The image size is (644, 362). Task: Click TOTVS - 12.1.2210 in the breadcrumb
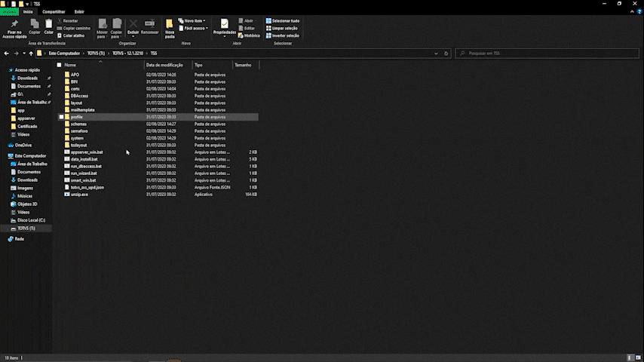127,54
